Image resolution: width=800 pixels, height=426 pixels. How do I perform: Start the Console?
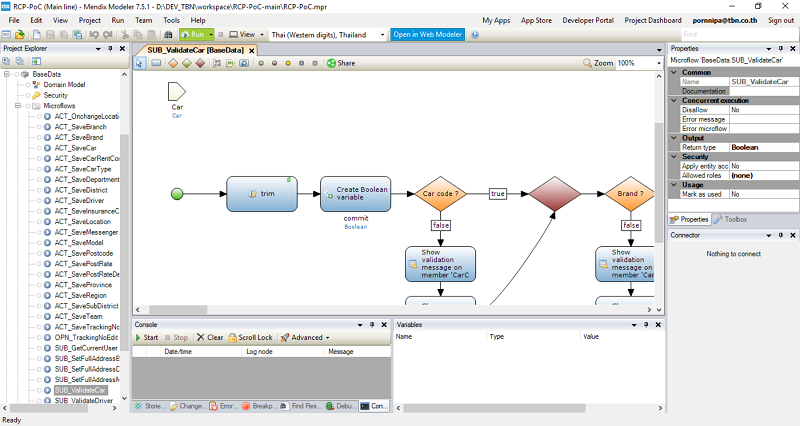click(147, 338)
